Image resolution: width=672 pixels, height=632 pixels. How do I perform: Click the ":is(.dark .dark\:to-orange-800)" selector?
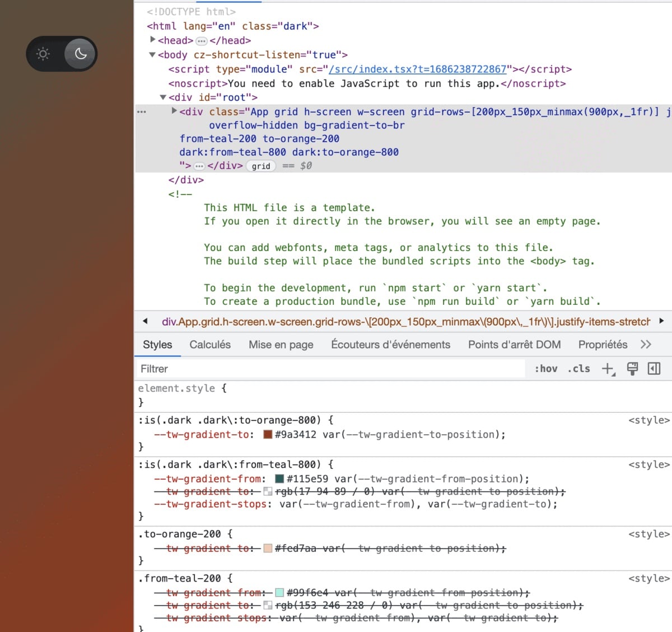(230, 420)
